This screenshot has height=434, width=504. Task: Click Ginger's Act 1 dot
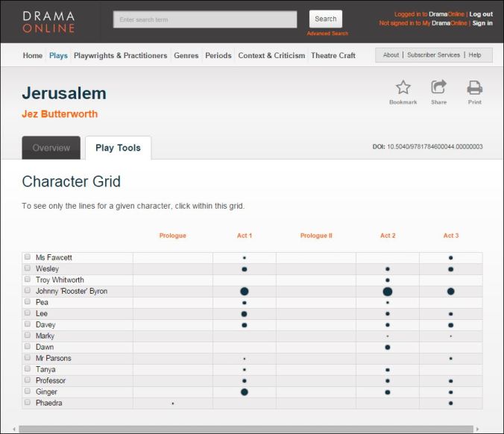(245, 392)
